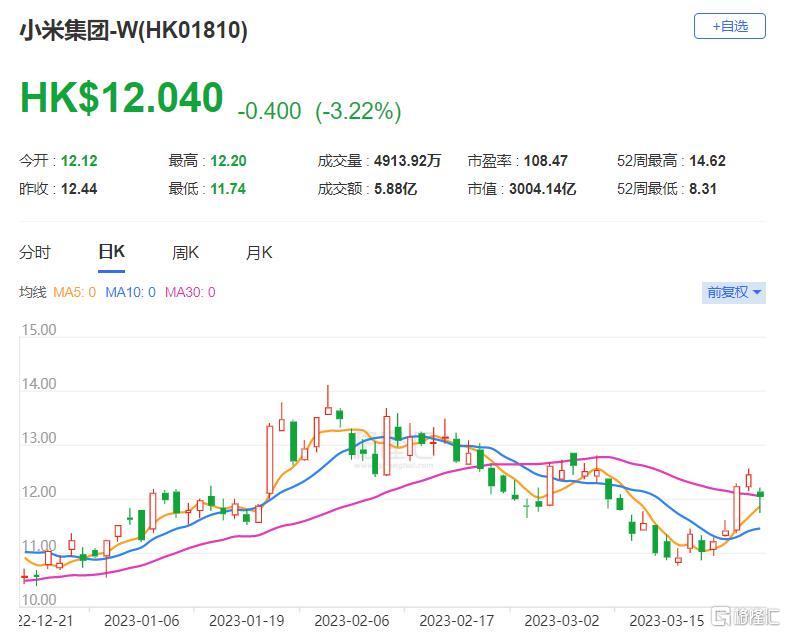
Task: Open the 月K monthly chart tab
Action: pos(259,252)
